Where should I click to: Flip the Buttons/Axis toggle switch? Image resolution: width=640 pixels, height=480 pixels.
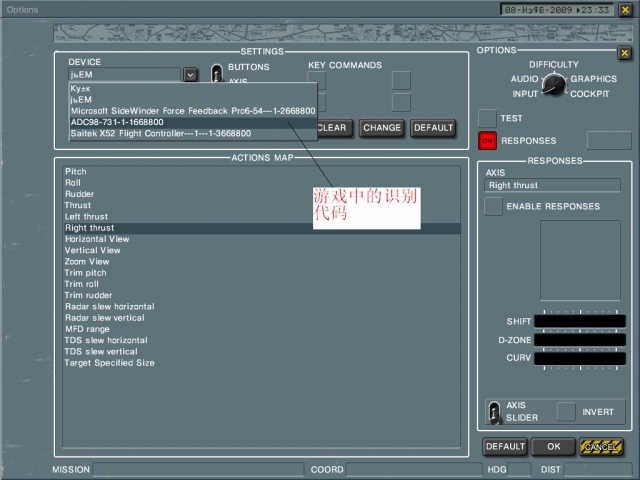pyautogui.click(x=217, y=73)
